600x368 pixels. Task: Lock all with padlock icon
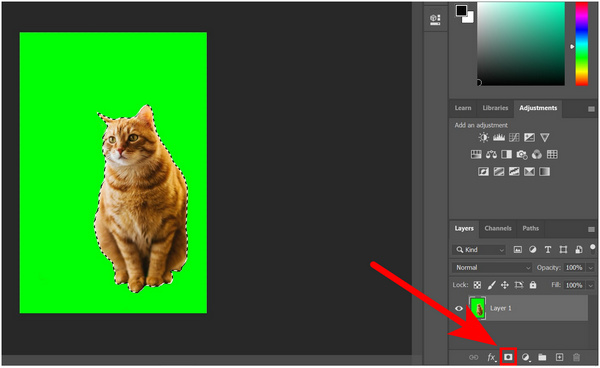coord(533,285)
